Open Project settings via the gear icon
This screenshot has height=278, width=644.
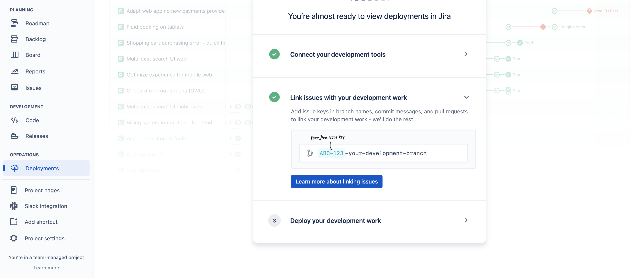click(14, 238)
